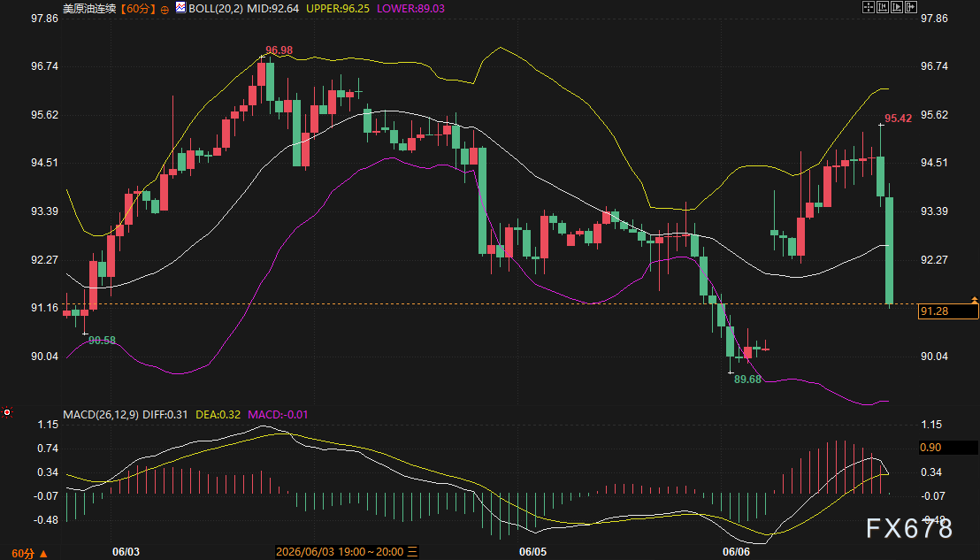Screen dimensions: 980x560
Task: Click the small orange arrow above 91.28
Action: click(x=975, y=301)
